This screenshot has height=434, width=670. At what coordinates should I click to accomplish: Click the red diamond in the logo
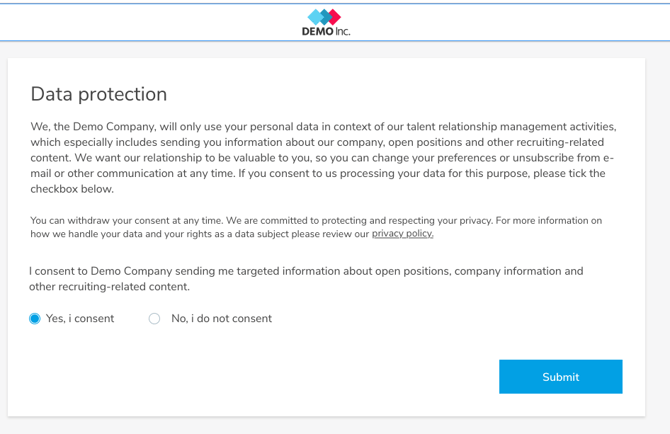click(335, 16)
